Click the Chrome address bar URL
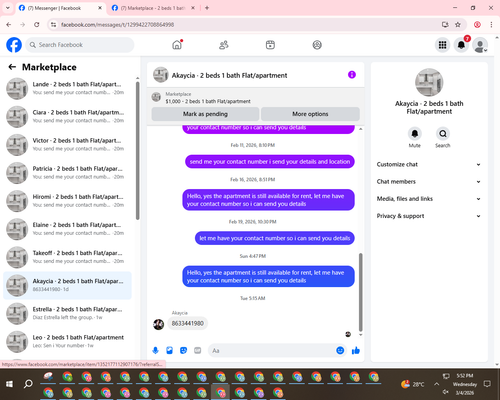Viewport: 500px width, 400px height. [117, 24]
